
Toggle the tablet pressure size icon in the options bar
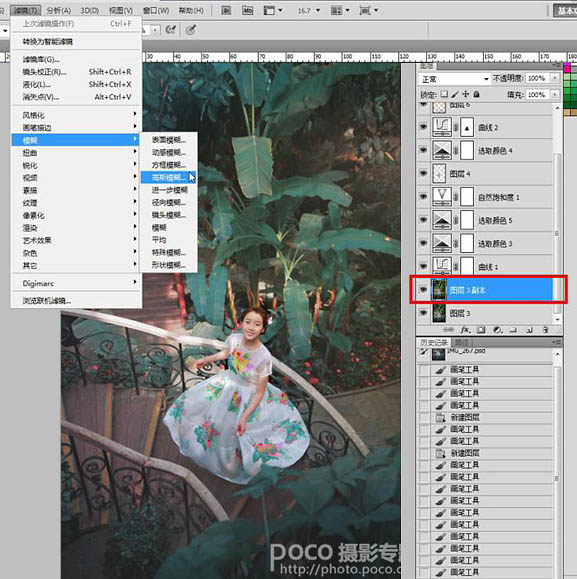pos(190,30)
